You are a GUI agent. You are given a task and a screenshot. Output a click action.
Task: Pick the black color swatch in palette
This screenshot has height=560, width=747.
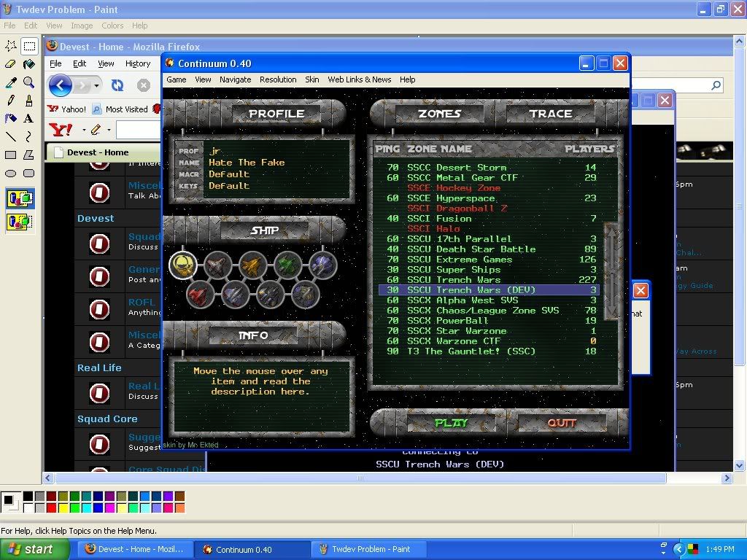coord(28,497)
